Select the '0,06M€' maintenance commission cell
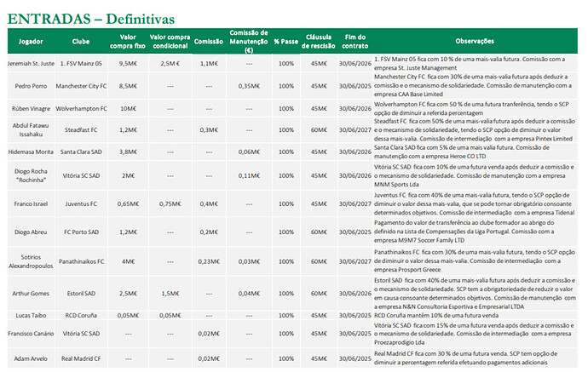Viewport: 588px width, 372px height. (249, 152)
